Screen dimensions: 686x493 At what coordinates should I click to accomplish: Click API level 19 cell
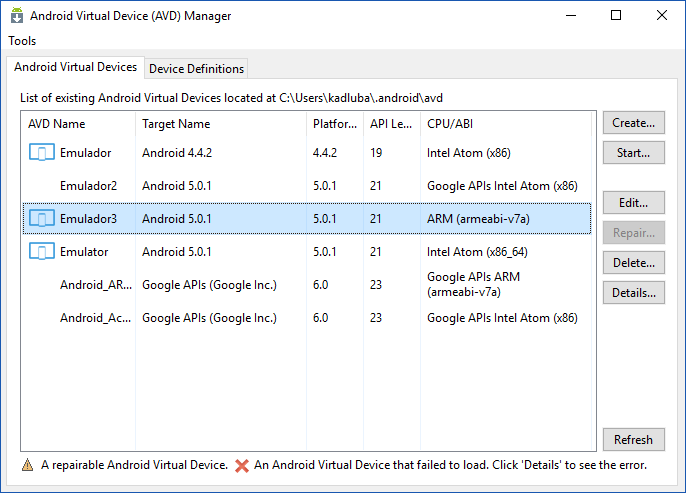[x=376, y=153]
